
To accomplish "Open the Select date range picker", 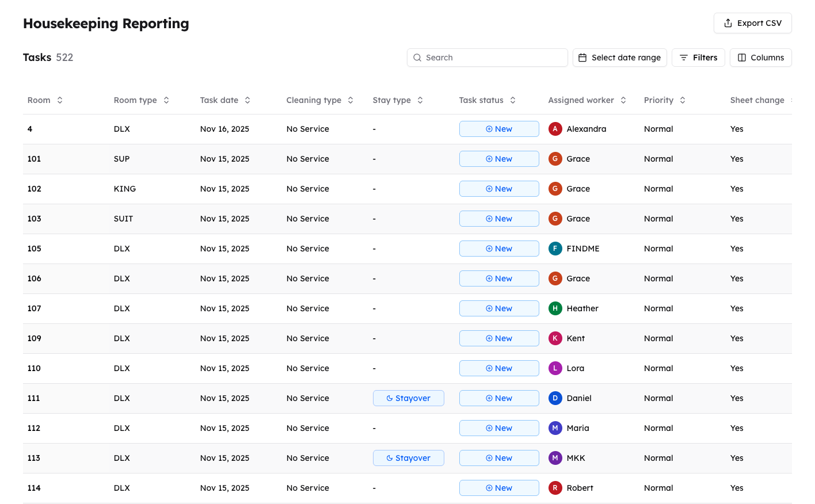I will pyautogui.click(x=619, y=58).
